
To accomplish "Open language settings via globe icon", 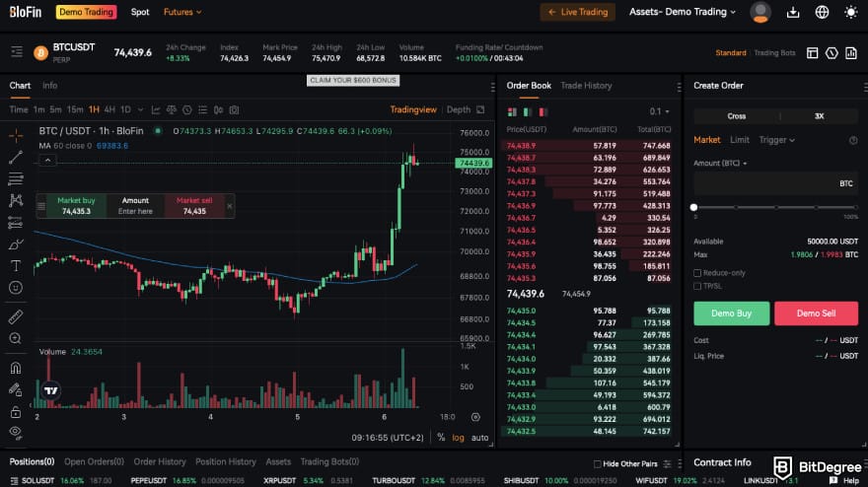I will (x=822, y=12).
